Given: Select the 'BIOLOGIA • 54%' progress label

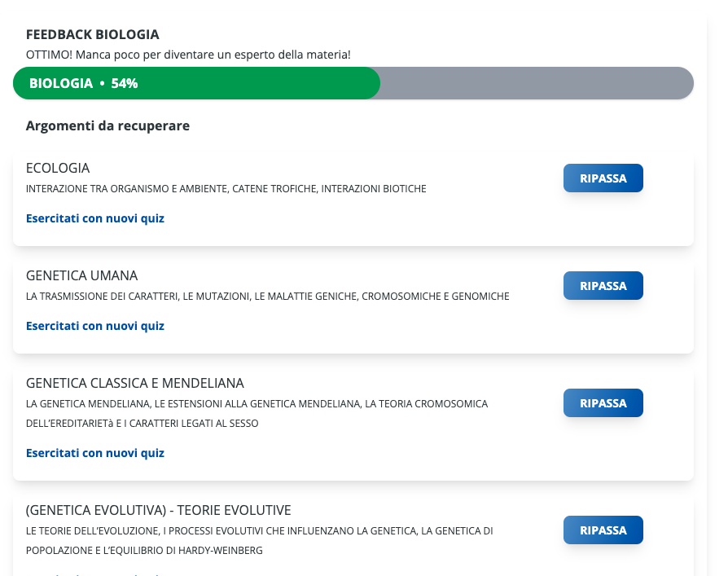Looking at the screenshot, I should [83, 83].
